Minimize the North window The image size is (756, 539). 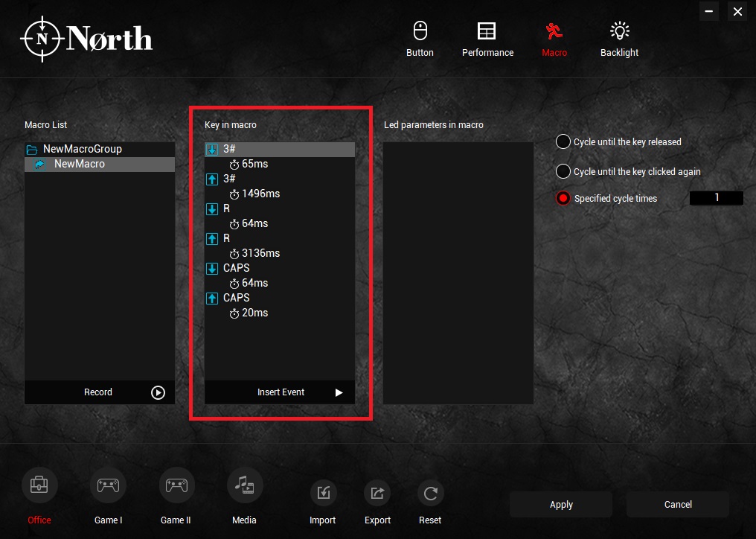(x=709, y=11)
